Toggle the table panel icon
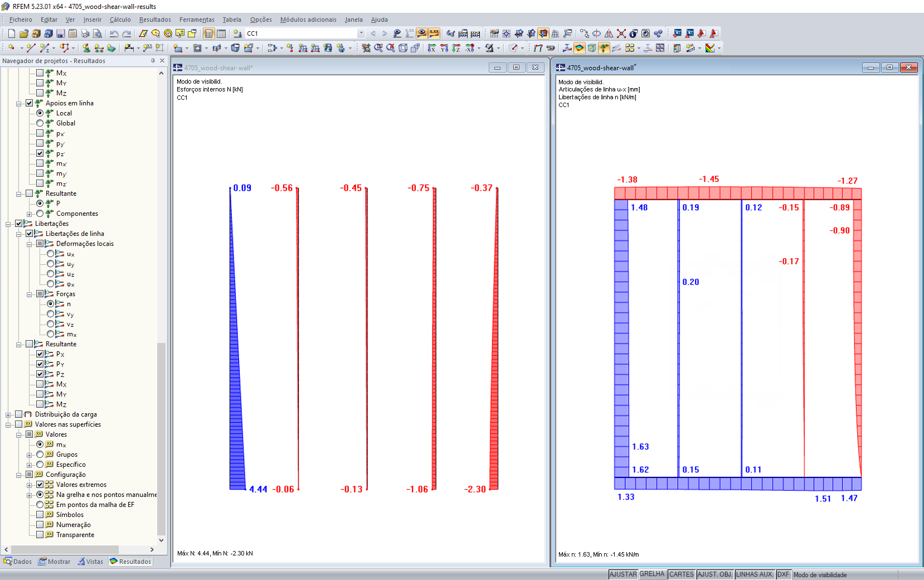The image size is (924, 580). (221, 33)
